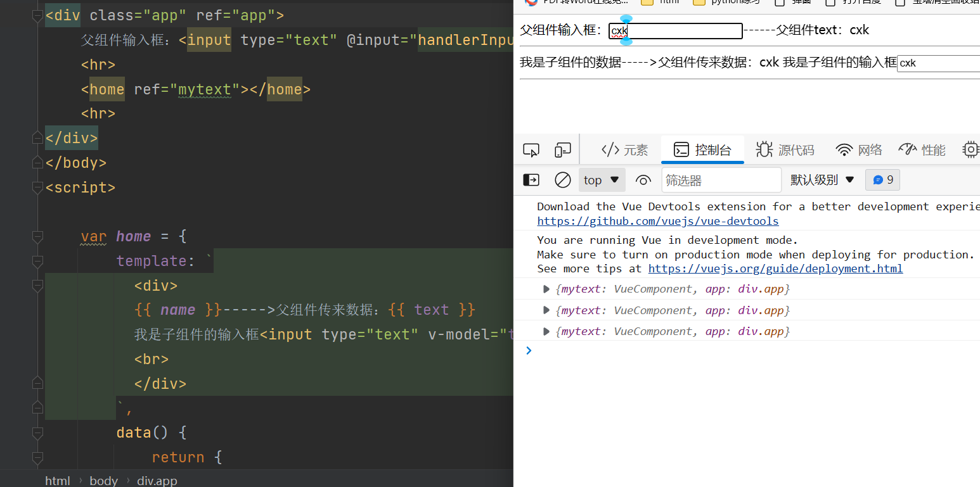Place cursor on {{ text }} interpolation
The image size is (980, 487).
431,310
